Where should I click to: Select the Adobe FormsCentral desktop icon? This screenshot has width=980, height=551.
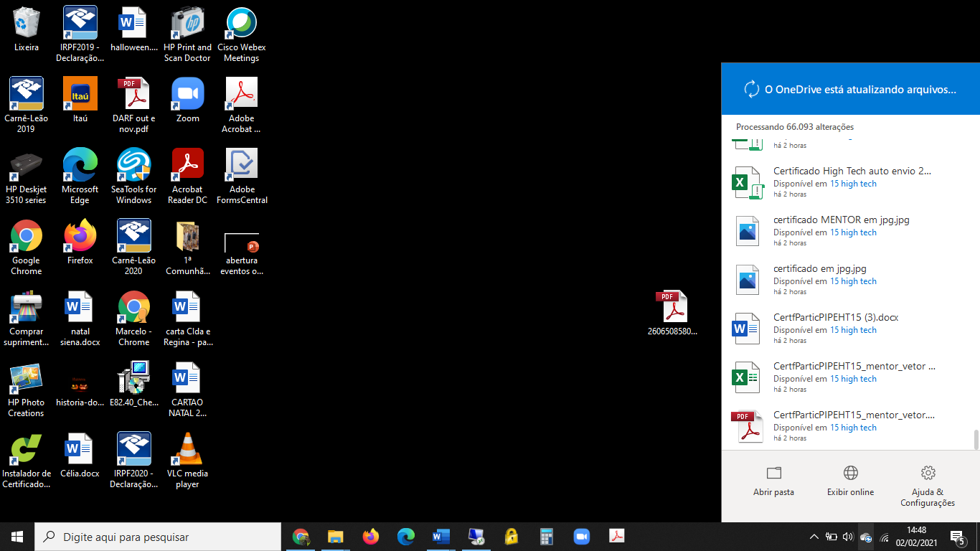pyautogui.click(x=242, y=176)
